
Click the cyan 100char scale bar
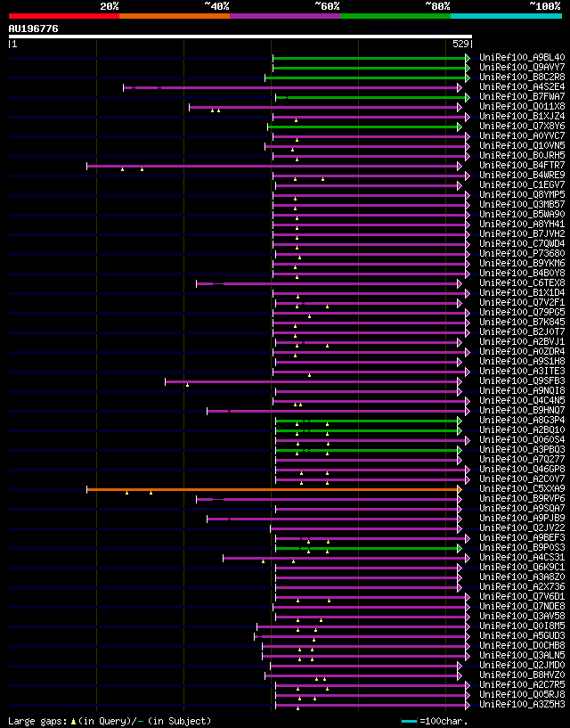click(409, 721)
